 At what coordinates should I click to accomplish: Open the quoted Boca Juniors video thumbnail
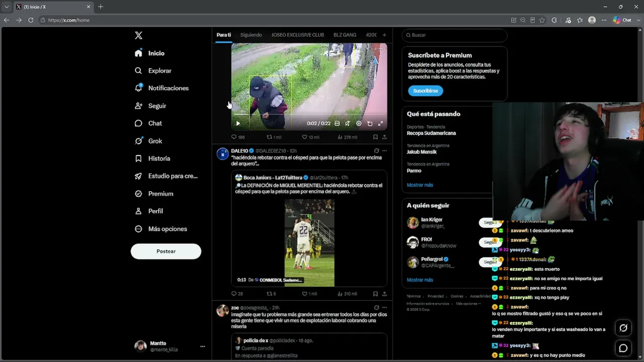point(309,243)
